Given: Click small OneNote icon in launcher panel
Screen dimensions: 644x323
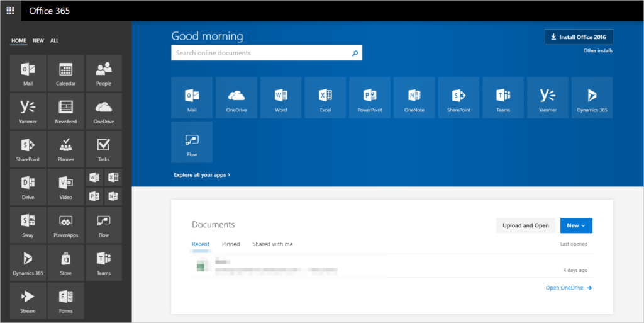Looking at the screenshot, I should coord(113,196).
